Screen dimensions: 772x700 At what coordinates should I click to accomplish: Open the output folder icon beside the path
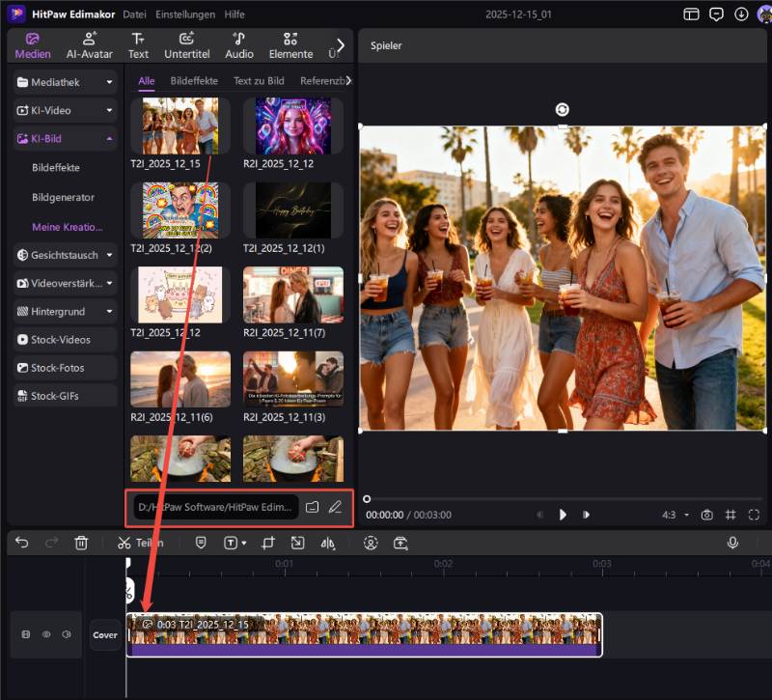(x=312, y=507)
